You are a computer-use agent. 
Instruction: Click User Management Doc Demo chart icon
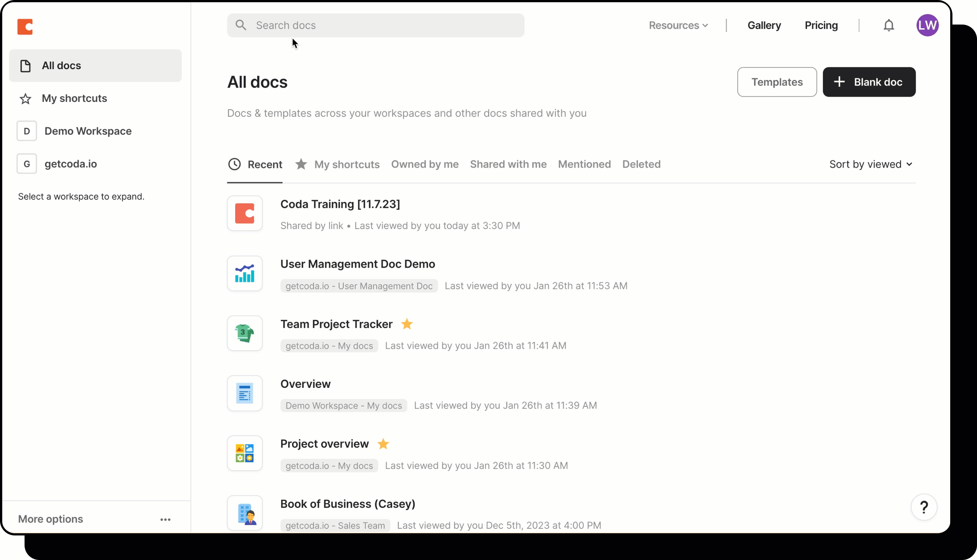245,273
